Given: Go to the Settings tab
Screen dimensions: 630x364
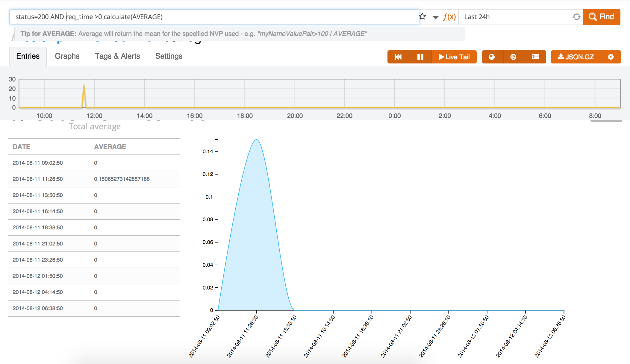Looking at the screenshot, I should (x=169, y=56).
